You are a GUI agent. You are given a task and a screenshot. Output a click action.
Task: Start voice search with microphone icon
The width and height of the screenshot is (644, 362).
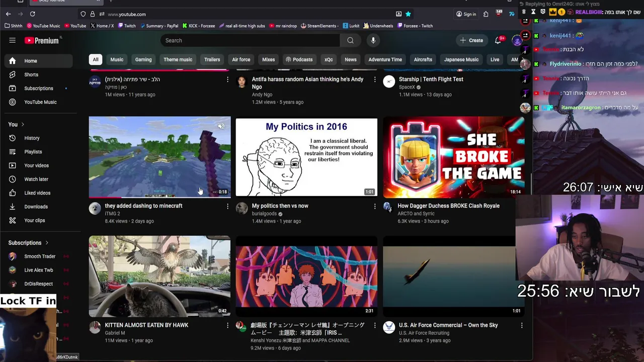pyautogui.click(x=373, y=40)
